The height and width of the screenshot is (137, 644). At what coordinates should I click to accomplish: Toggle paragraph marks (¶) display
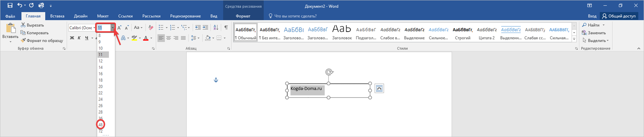226,28
